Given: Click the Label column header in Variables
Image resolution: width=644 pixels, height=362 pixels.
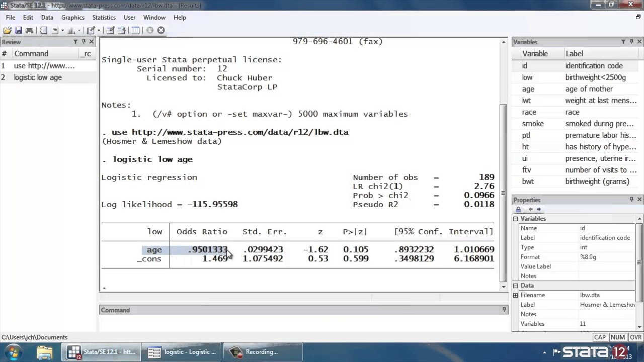Looking at the screenshot, I should click(x=574, y=54).
